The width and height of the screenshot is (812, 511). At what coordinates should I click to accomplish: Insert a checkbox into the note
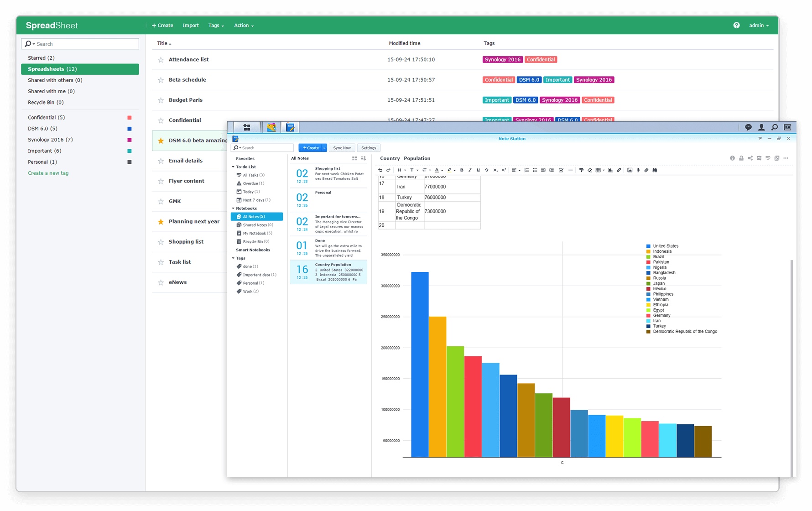pos(561,170)
